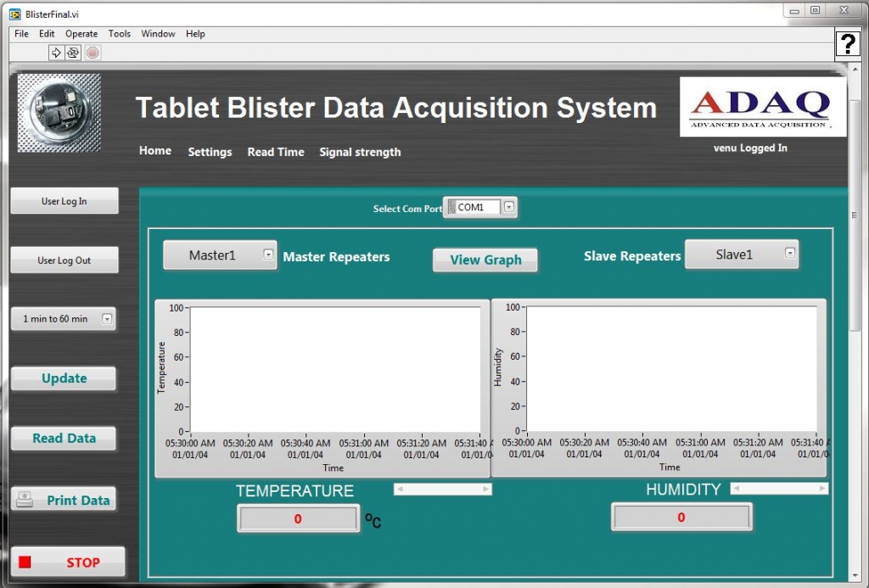The image size is (869, 588).
Task: Click the red square STOP icon
Action: 25,562
